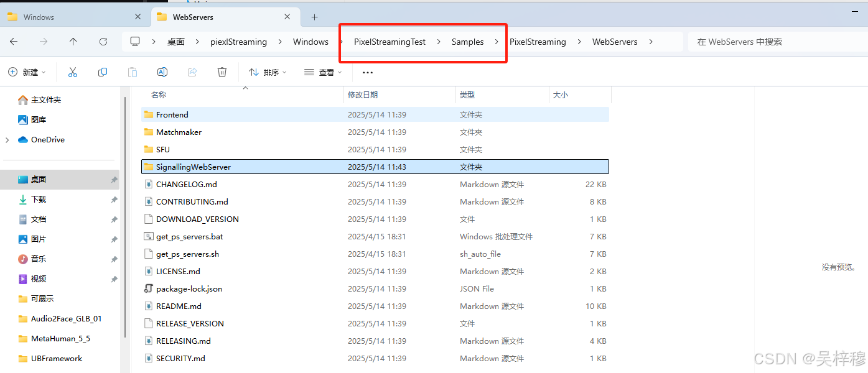This screenshot has width=868, height=373.
Task: Click the Matchmaker folder icon
Action: pos(148,132)
